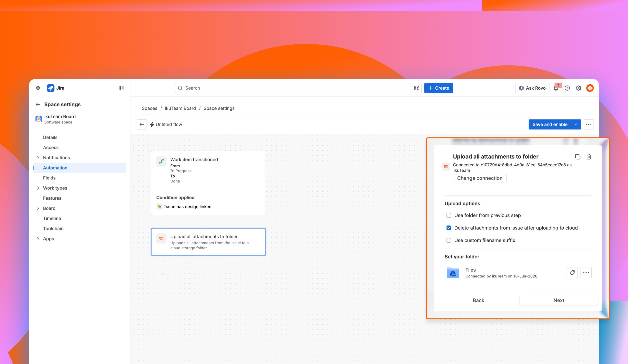Click Save and enable

pos(550,124)
